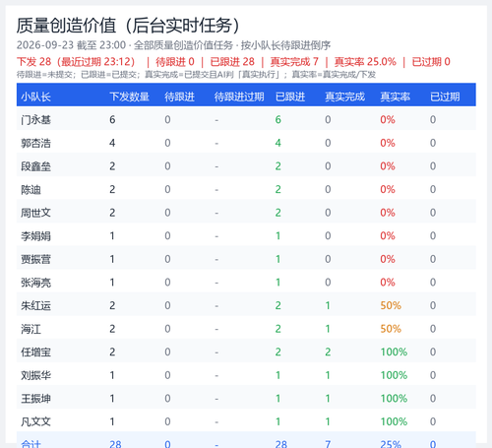Click 郭杏浩's 下发数量 value 4
This screenshot has width=492, height=448.
coord(112,143)
